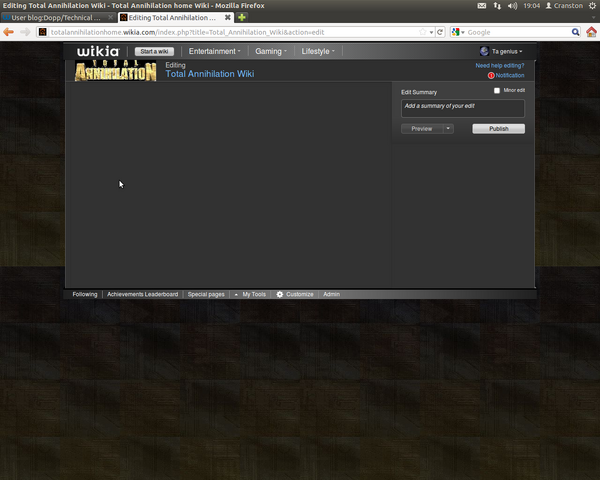
Task: Click the 19:04 clock in the panel
Action: [x=532, y=6]
